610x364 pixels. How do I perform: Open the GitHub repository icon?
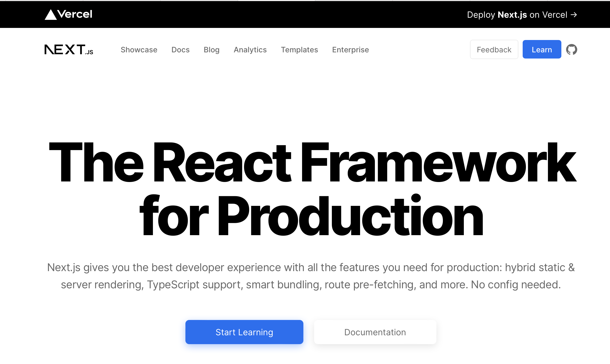(x=572, y=49)
